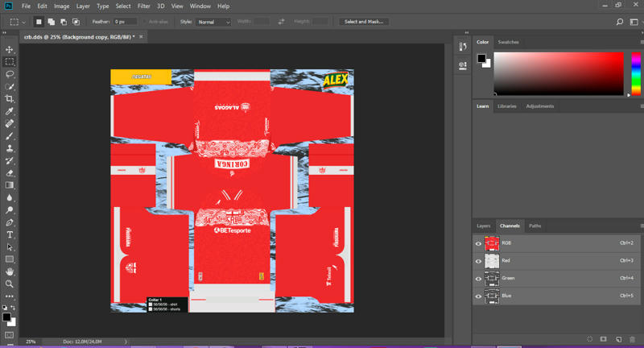Close the crb.dds document tab

[x=141, y=36]
